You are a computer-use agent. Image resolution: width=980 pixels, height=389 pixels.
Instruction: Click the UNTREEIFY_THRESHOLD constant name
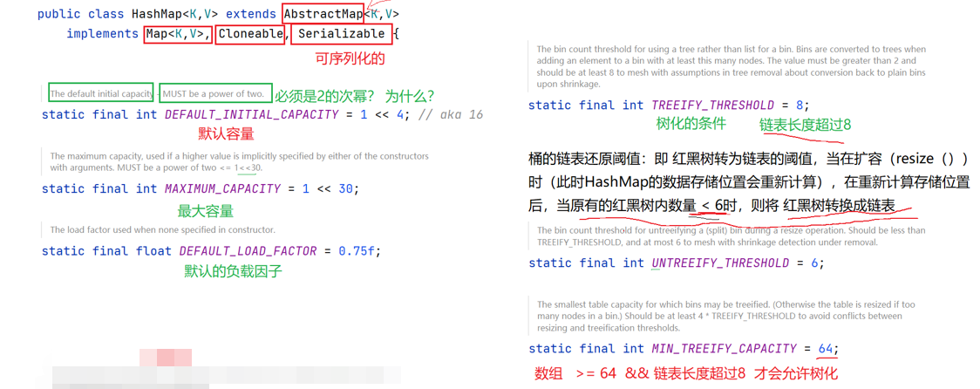click(721, 263)
